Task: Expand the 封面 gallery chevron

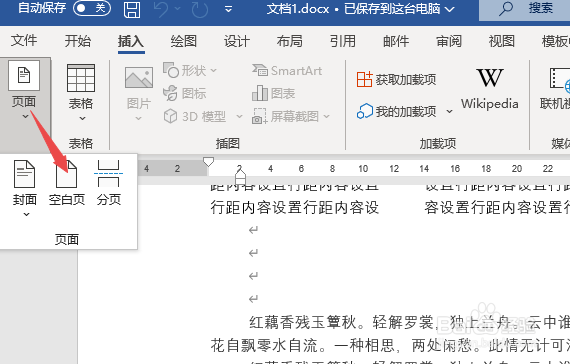Action: [26, 215]
